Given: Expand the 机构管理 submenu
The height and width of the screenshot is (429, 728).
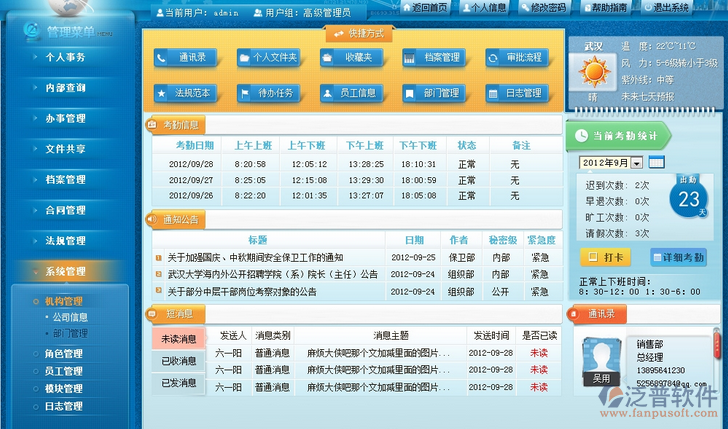Looking at the screenshot, I should [64, 301].
